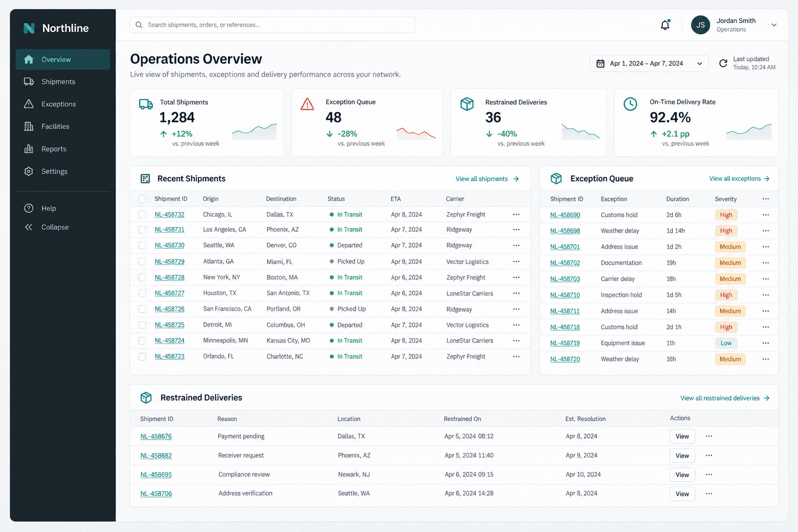Select the checkbox for NL-458730
Viewport: 798px width, 532px height.
pyautogui.click(x=142, y=245)
